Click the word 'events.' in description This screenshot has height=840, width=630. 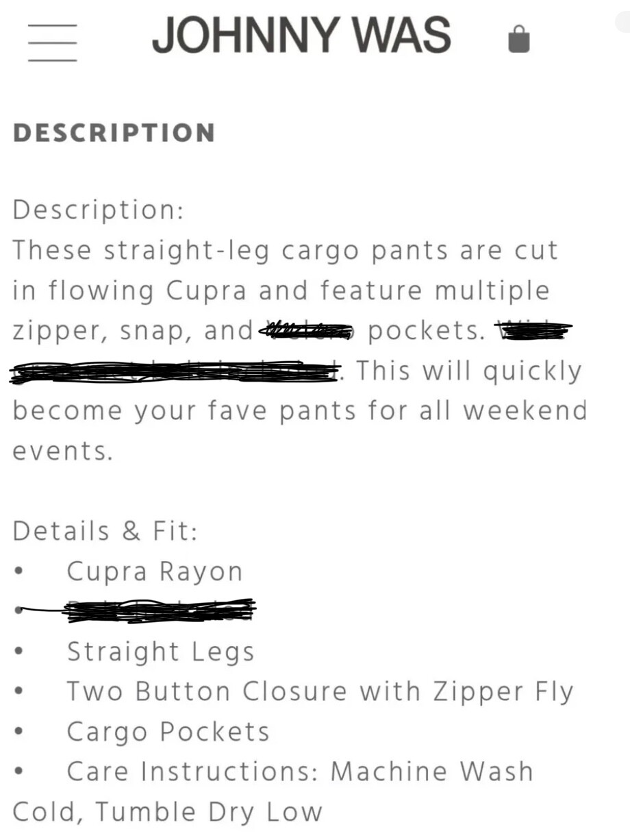(62, 452)
